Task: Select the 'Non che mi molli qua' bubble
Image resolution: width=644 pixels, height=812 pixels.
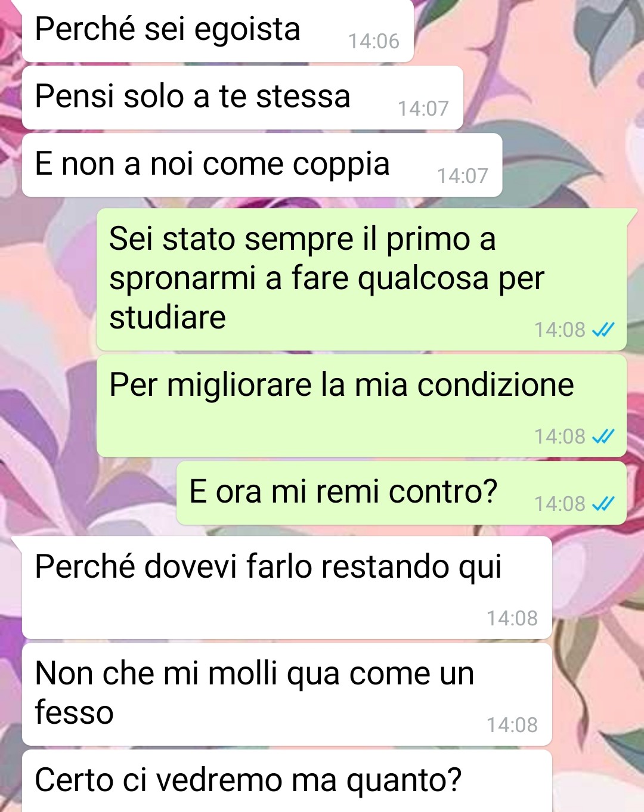Action: click(x=287, y=694)
